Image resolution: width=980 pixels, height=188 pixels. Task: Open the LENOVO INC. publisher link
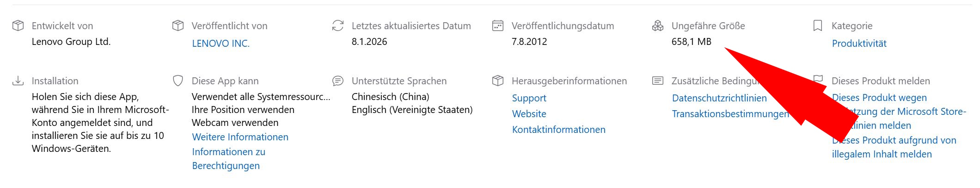coord(220,44)
